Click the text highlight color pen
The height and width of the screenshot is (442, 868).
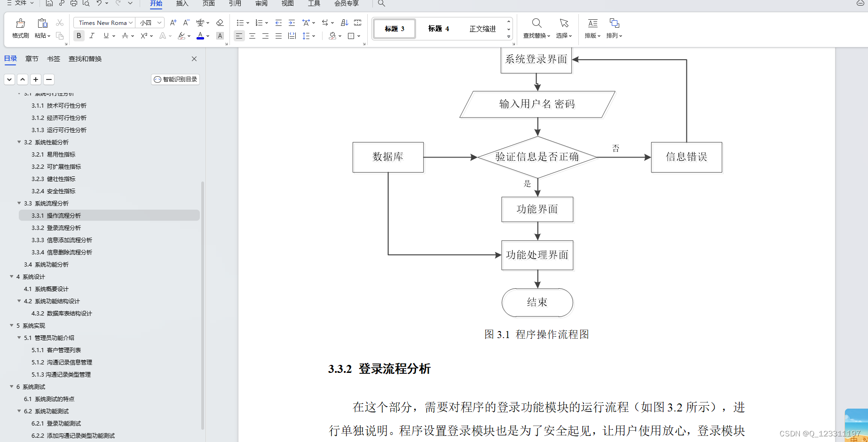pyautogui.click(x=181, y=36)
